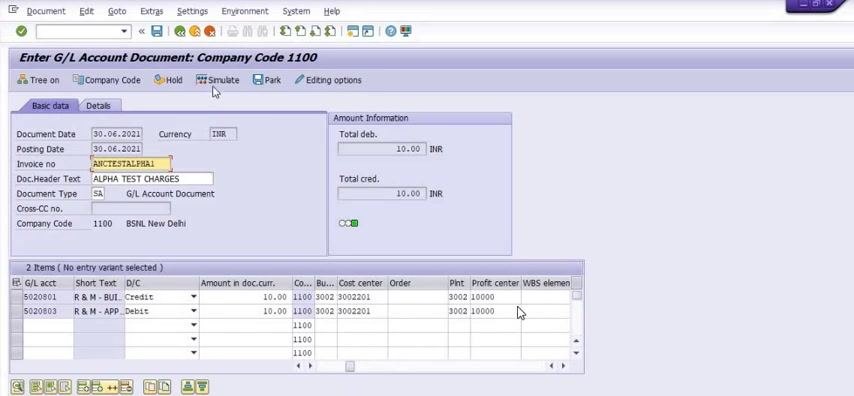Click the Simulate button

coord(218,80)
